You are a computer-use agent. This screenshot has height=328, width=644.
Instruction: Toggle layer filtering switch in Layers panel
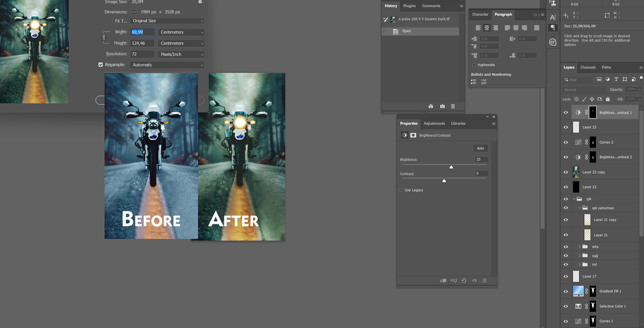click(641, 78)
